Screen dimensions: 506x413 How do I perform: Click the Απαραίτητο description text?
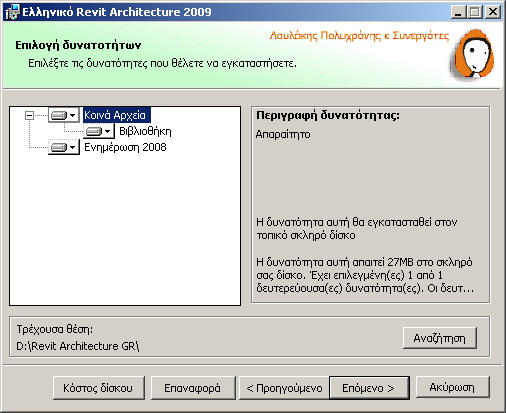(283, 134)
